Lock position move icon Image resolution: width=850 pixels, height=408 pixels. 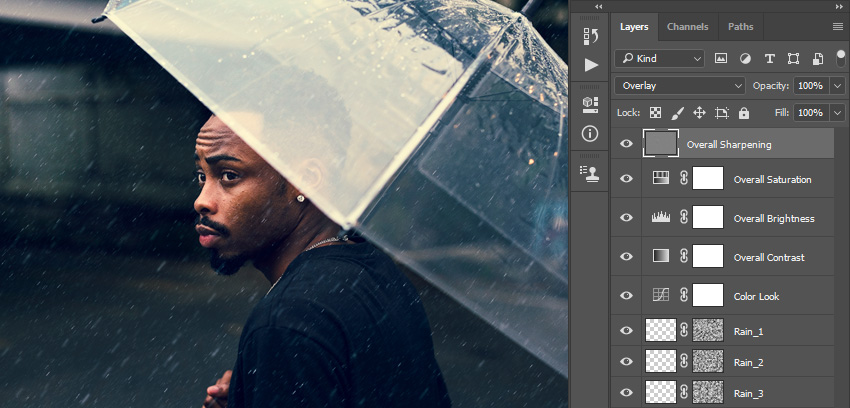point(699,113)
